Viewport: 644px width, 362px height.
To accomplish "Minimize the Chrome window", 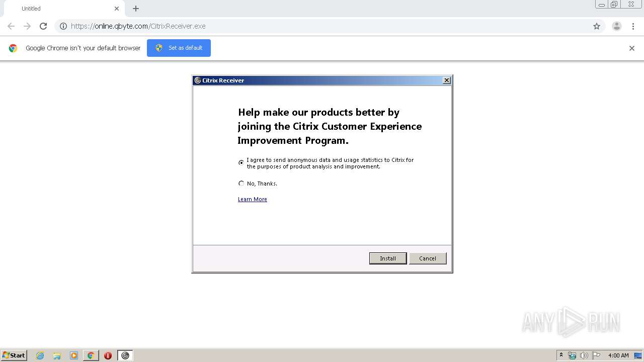I will [x=602, y=5].
